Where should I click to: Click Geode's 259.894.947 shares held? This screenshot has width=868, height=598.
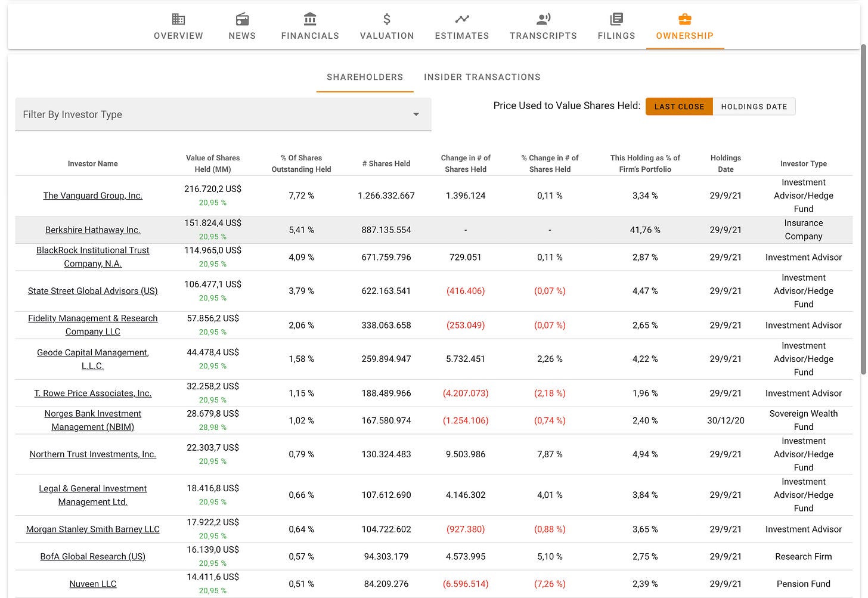[386, 359]
